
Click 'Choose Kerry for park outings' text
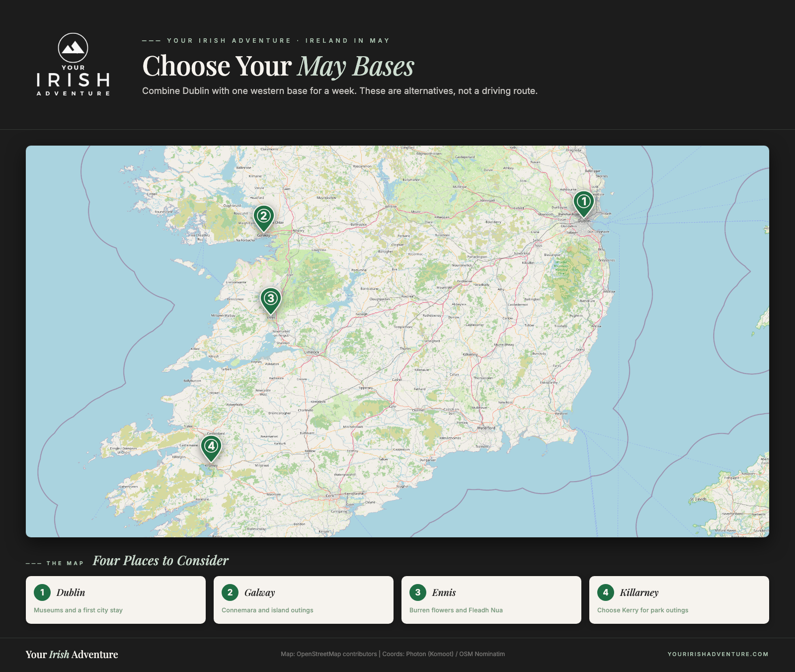tap(642, 610)
